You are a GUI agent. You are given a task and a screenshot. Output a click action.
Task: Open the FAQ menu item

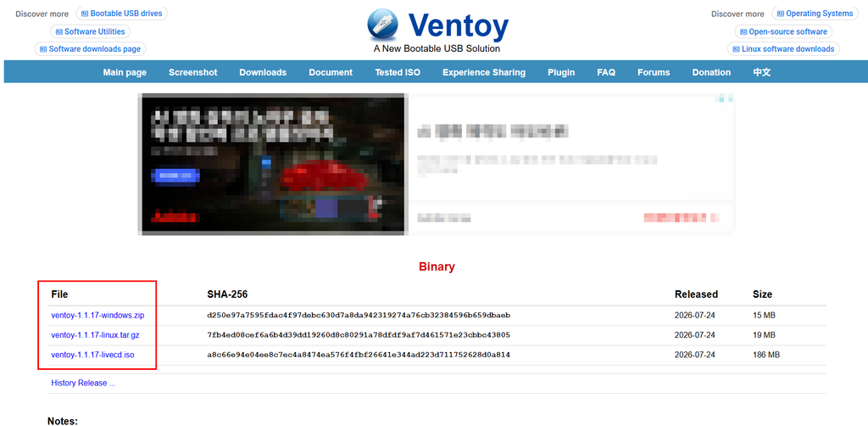606,72
